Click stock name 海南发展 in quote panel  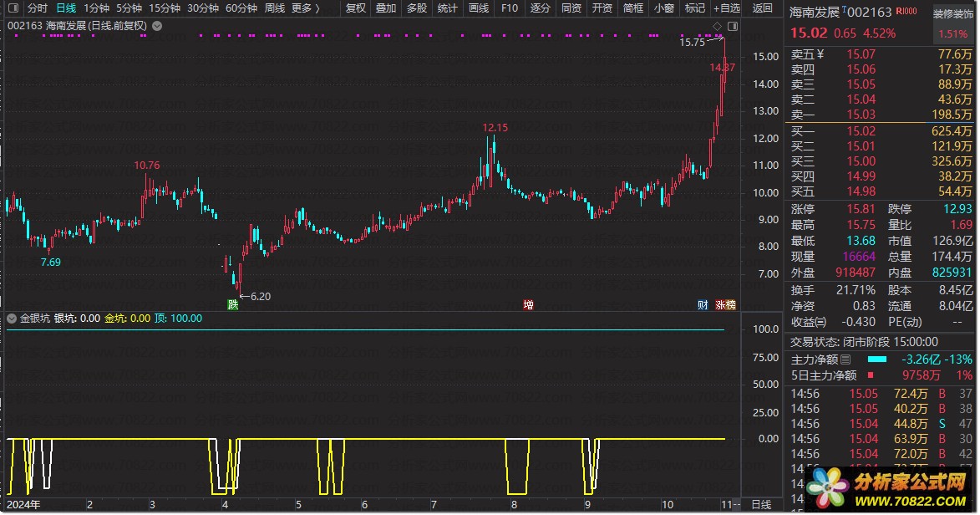[x=815, y=12]
